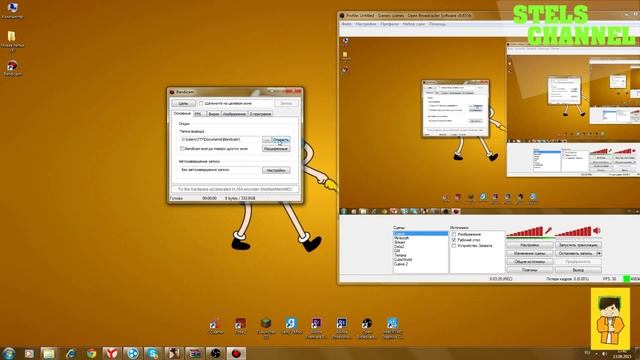Click the Windows Start orb
This screenshot has width=640, height=360.
click(9, 353)
